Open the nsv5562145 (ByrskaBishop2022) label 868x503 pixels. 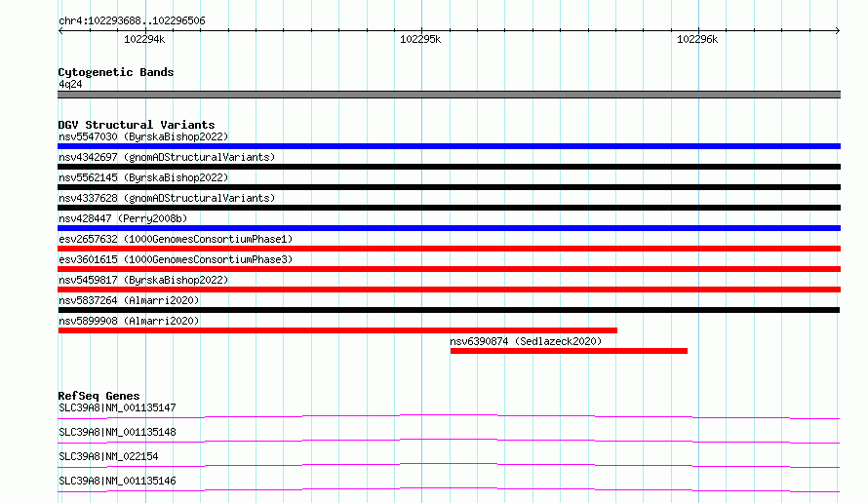(143, 177)
